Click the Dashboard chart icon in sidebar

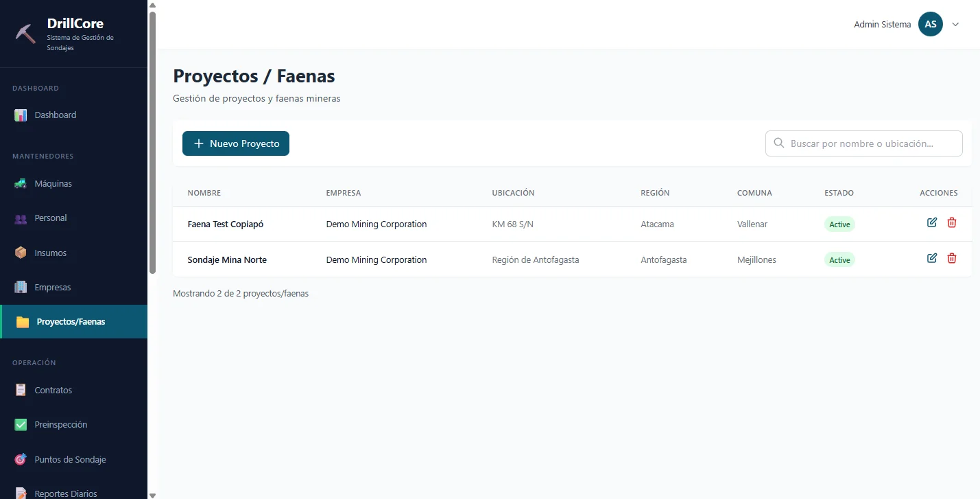(x=21, y=115)
